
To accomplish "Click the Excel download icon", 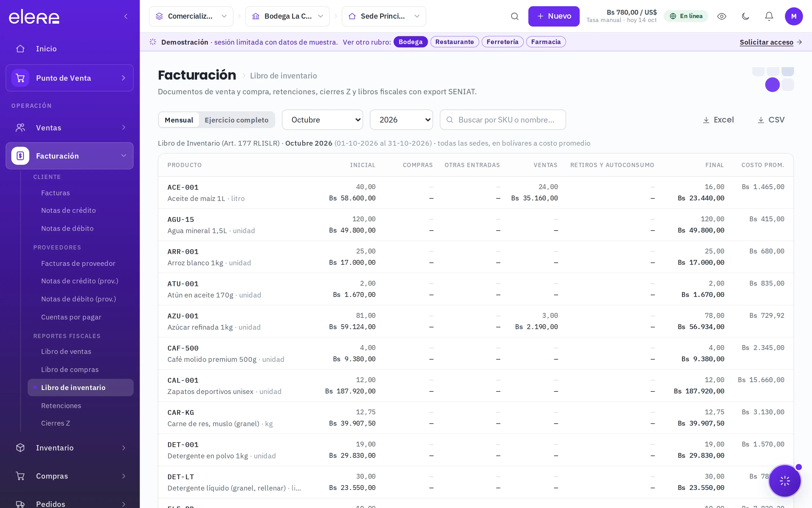I will pos(706,120).
